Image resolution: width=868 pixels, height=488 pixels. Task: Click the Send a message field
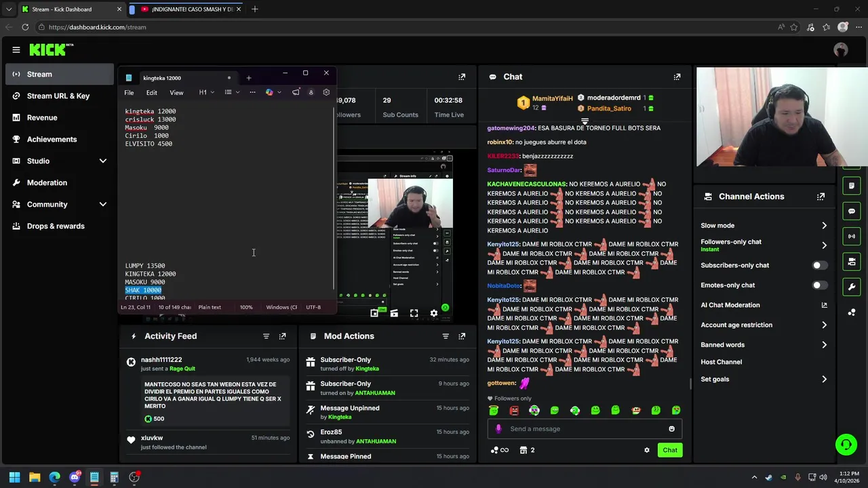pyautogui.click(x=584, y=428)
